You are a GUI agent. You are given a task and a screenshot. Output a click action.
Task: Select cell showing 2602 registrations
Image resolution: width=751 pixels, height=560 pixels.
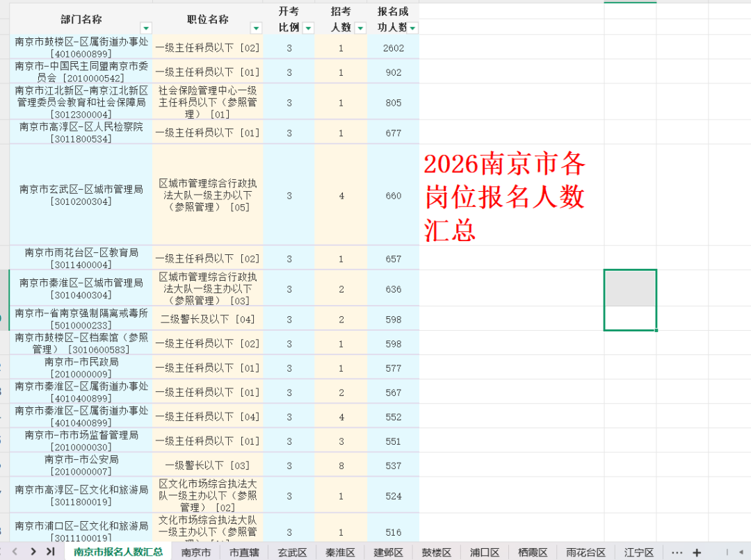pos(393,47)
